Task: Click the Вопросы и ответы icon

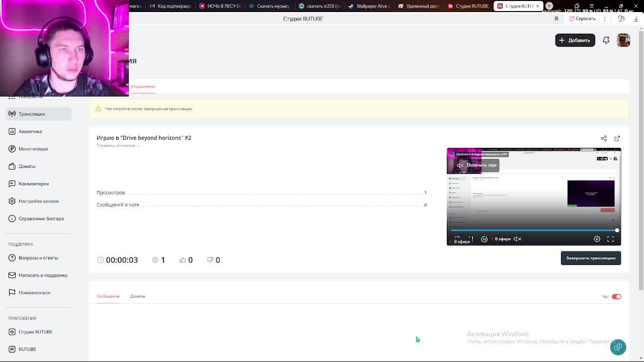Action: [x=12, y=257]
